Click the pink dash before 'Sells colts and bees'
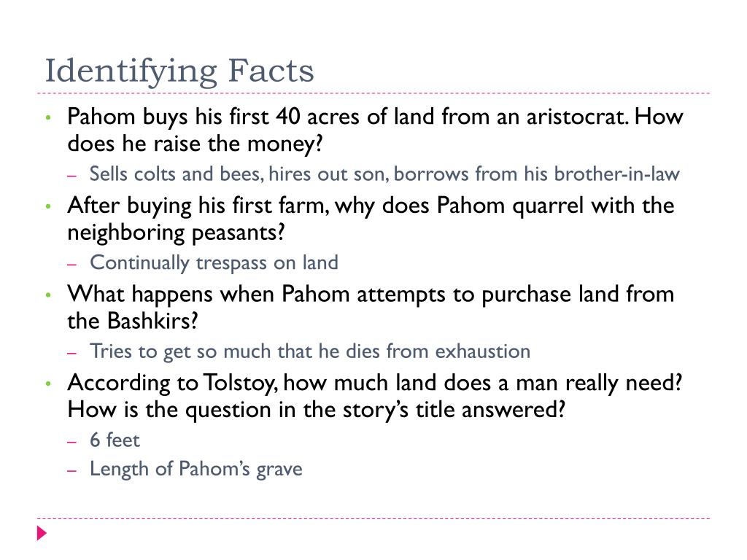747x560 pixels. tap(72, 175)
